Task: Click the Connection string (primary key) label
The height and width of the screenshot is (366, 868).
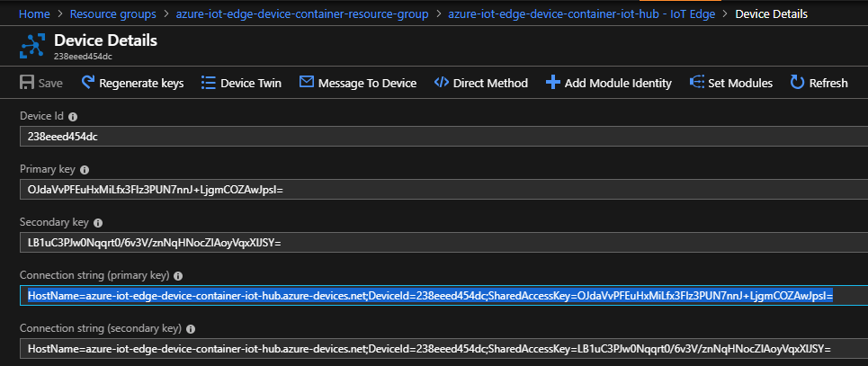Action: coord(95,276)
